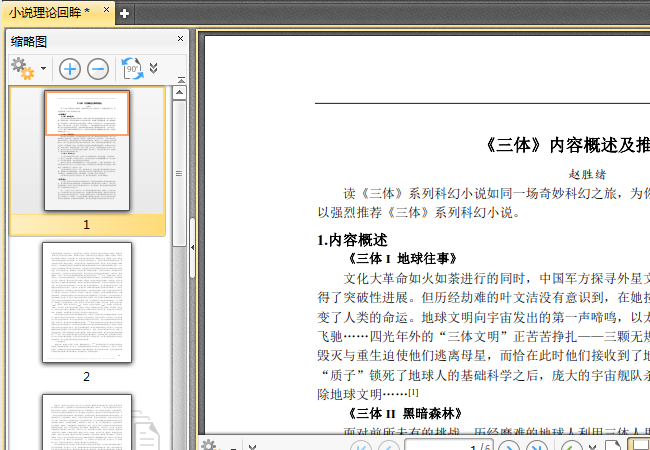Open bottom toolbar settings gear
The width and height of the screenshot is (650, 450).
[211, 445]
